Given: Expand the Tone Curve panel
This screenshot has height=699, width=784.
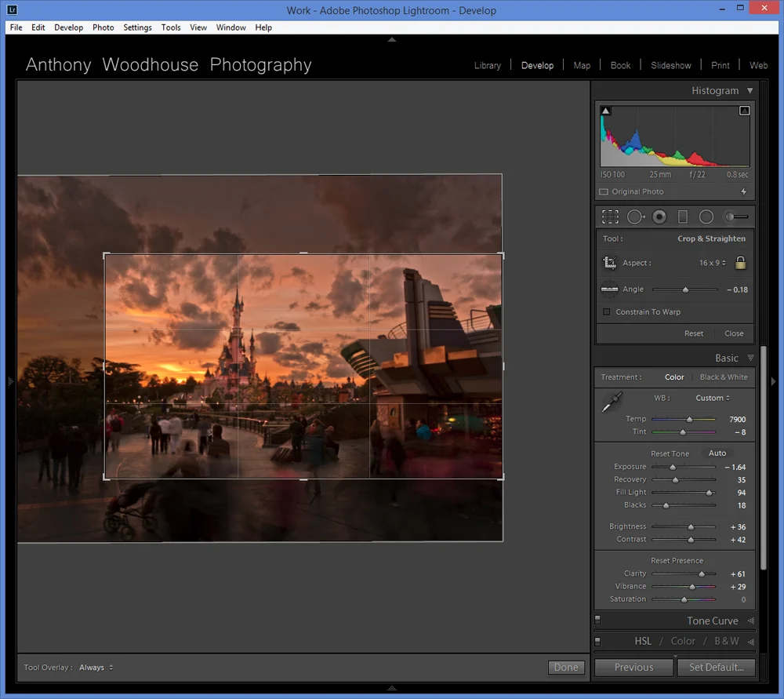Looking at the screenshot, I should pos(750,621).
